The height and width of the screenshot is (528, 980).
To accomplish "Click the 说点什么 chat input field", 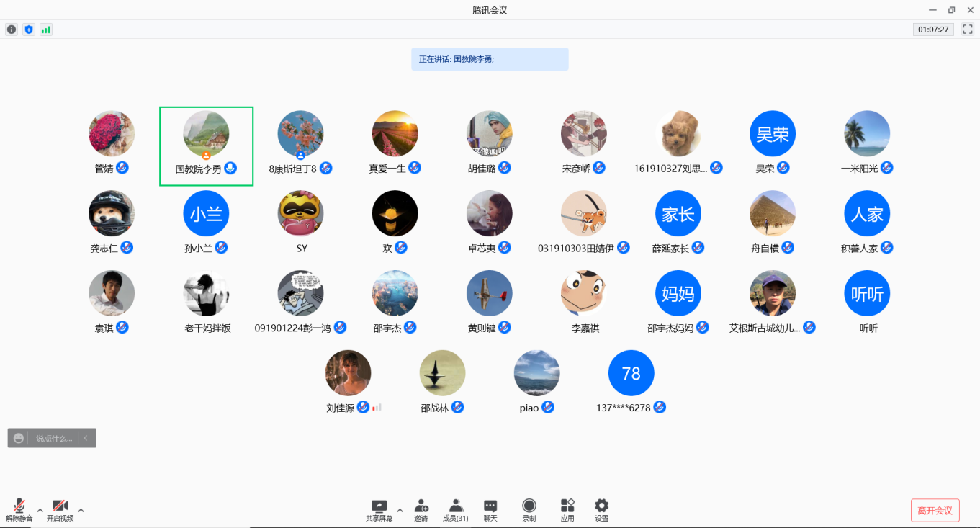I will click(54, 438).
